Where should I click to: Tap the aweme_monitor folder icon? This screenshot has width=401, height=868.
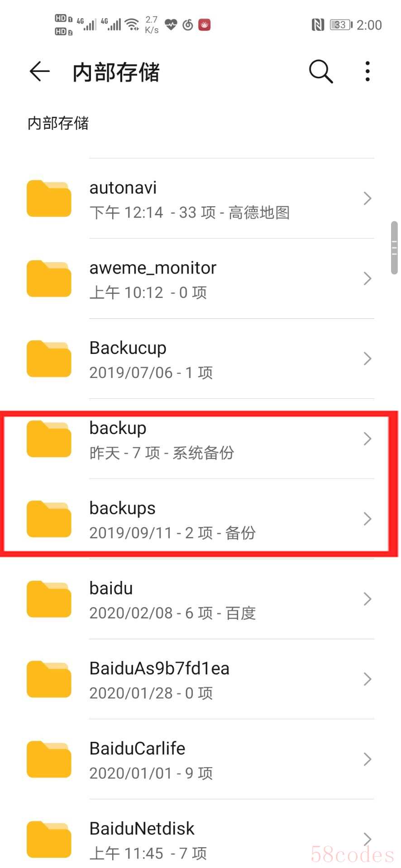[x=49, y=279]
